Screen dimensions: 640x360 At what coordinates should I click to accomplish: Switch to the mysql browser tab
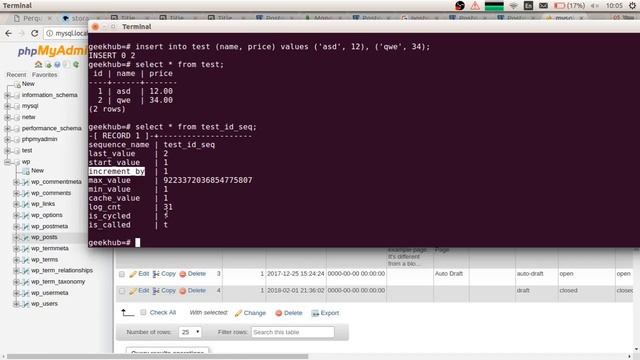pos(565,18)
